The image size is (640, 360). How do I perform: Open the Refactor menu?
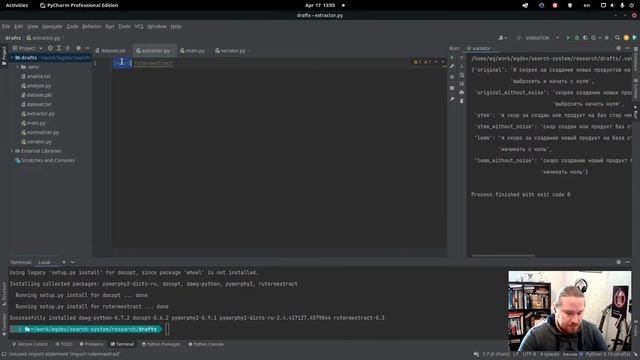coord(91,27)
